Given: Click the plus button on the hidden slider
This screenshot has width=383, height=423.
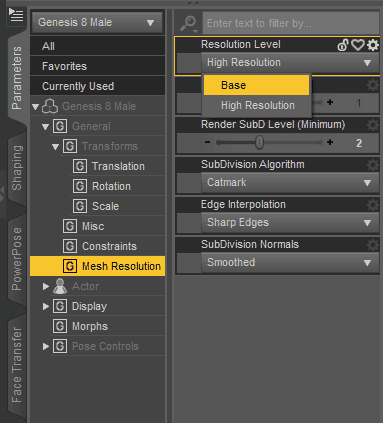Looking at the screenshot, I should point(330,103).
